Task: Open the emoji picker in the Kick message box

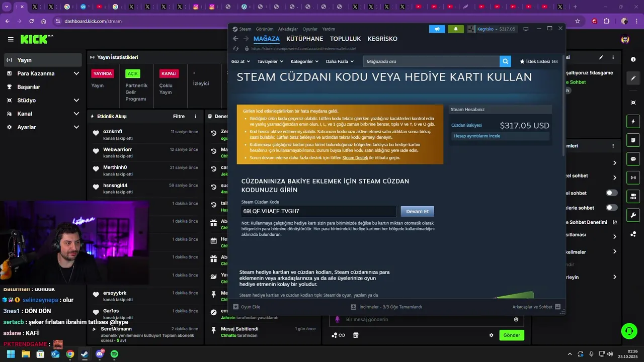Action: [x=516, y=319]
